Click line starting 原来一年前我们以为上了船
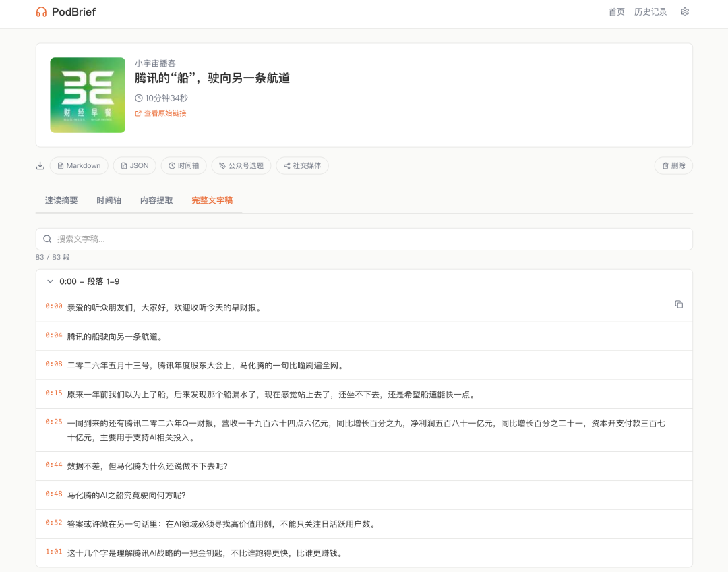This screenshot has height=572, width=728. tap(272, 395)
